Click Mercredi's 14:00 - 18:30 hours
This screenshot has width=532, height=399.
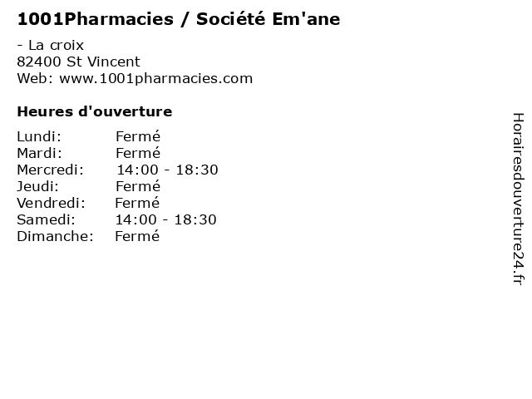click(166, 170)
